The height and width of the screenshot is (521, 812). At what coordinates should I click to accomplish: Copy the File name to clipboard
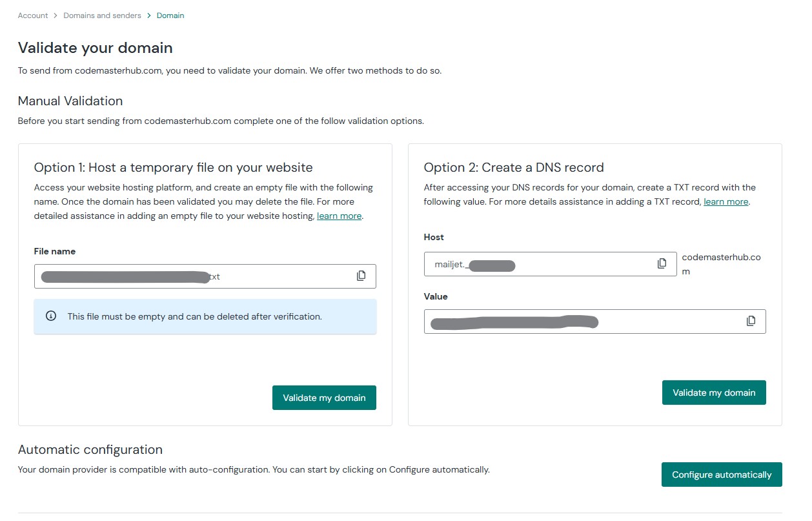pos(361,276)
